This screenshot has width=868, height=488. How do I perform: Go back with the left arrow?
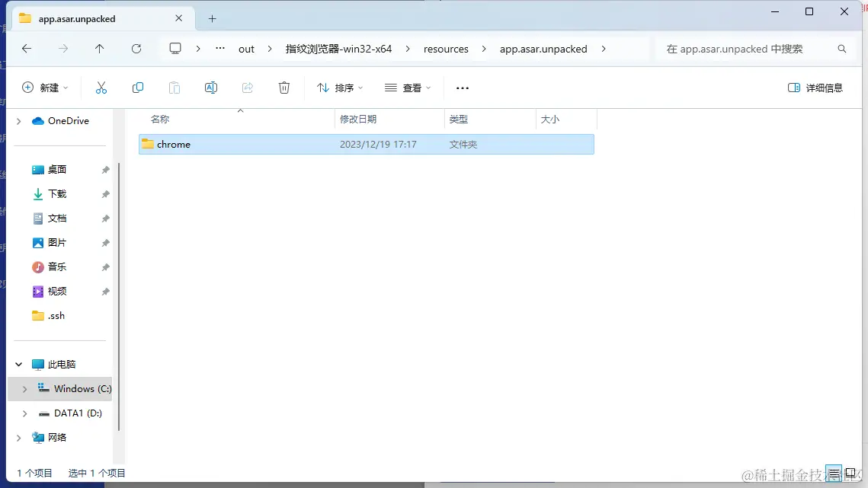27,49
